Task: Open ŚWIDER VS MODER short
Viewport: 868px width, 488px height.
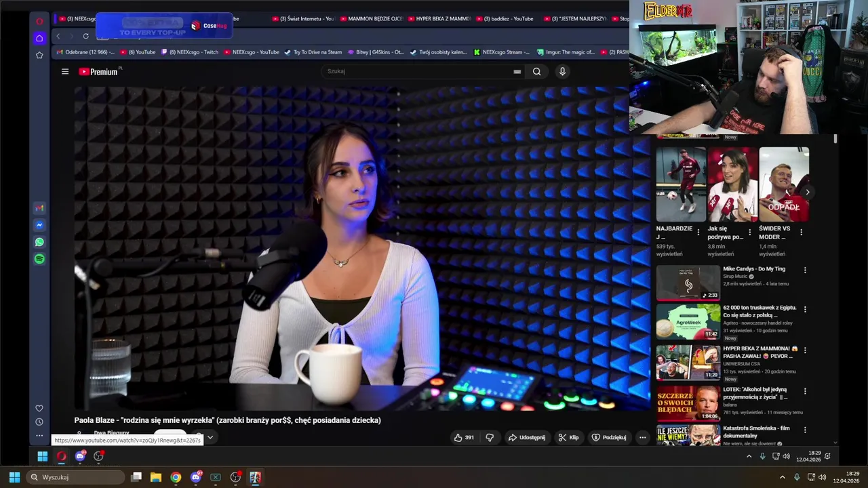Action: click(x=784, y=184)
